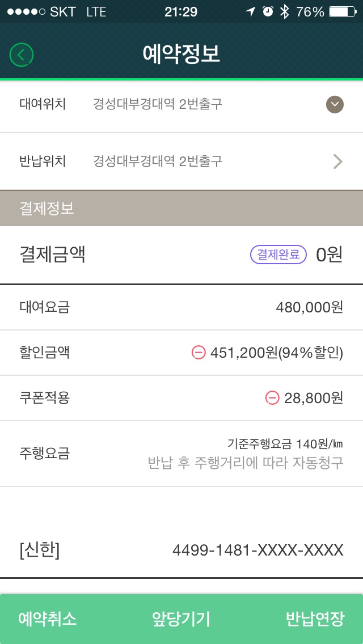Tap the Bluetooth icon in status bar

285,11
